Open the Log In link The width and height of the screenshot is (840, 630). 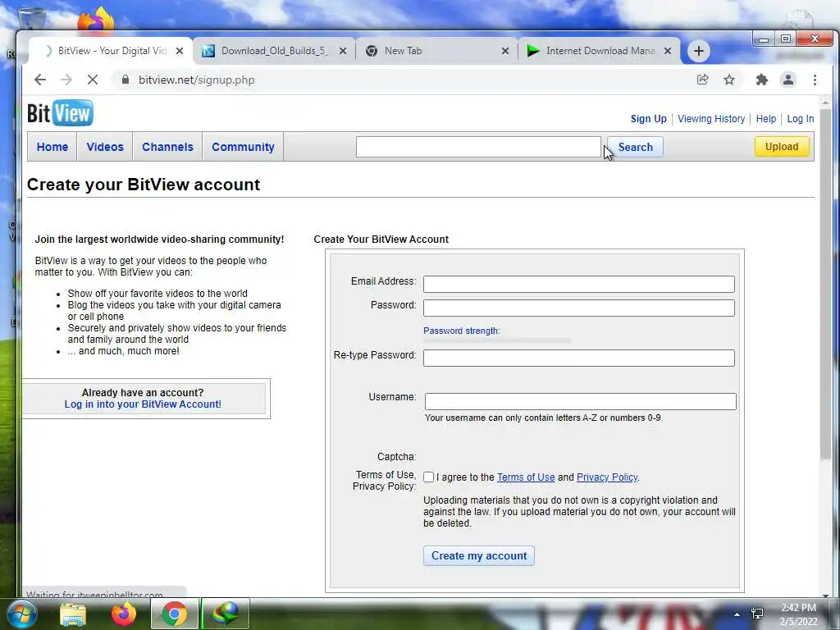coord(801,119)
